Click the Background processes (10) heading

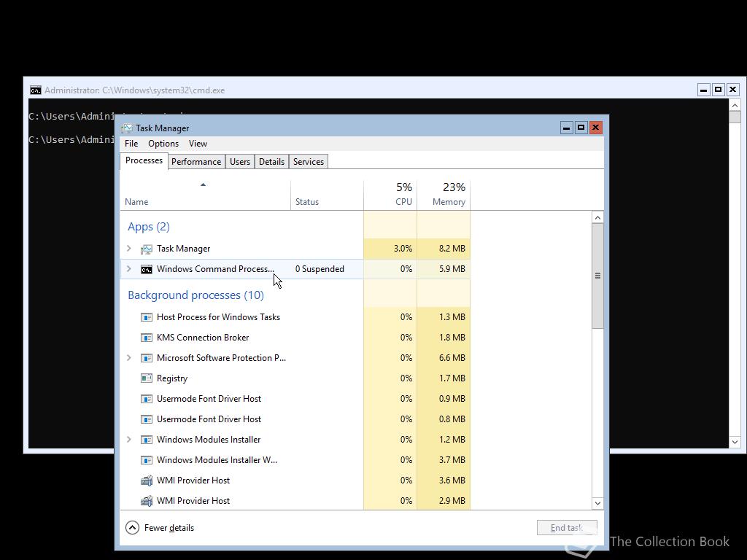coord(196,295)
